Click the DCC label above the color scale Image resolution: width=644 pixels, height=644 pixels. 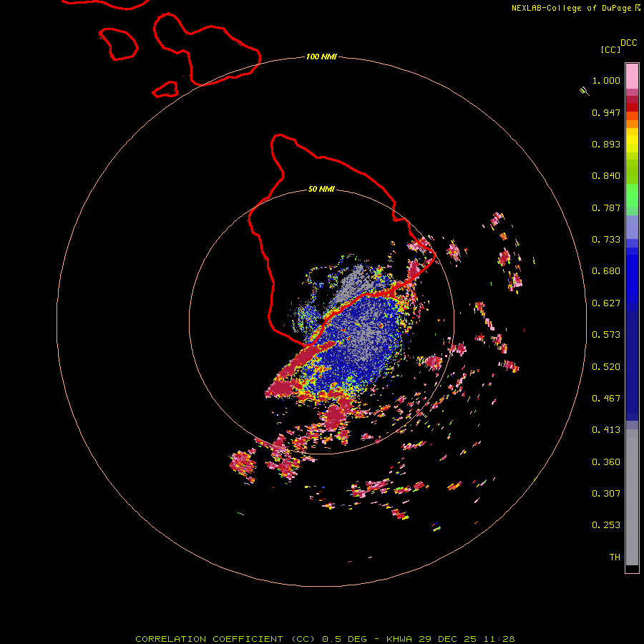coord(629,43)
